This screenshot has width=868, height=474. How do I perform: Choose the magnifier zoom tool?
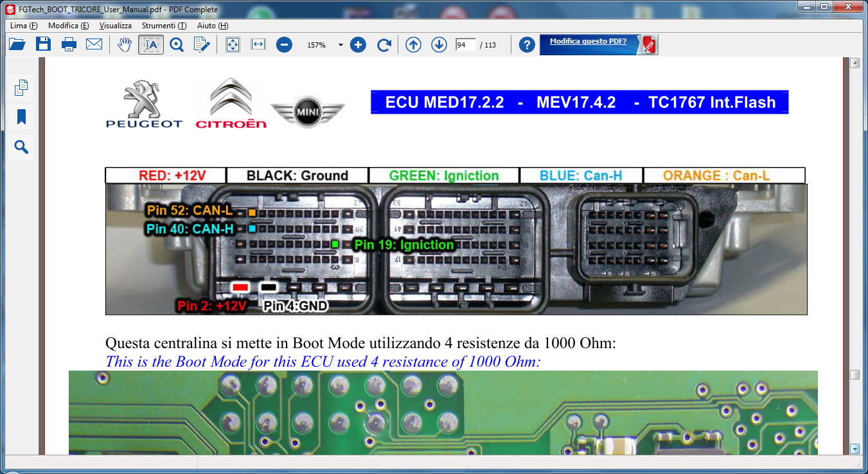tap(177, 44)
